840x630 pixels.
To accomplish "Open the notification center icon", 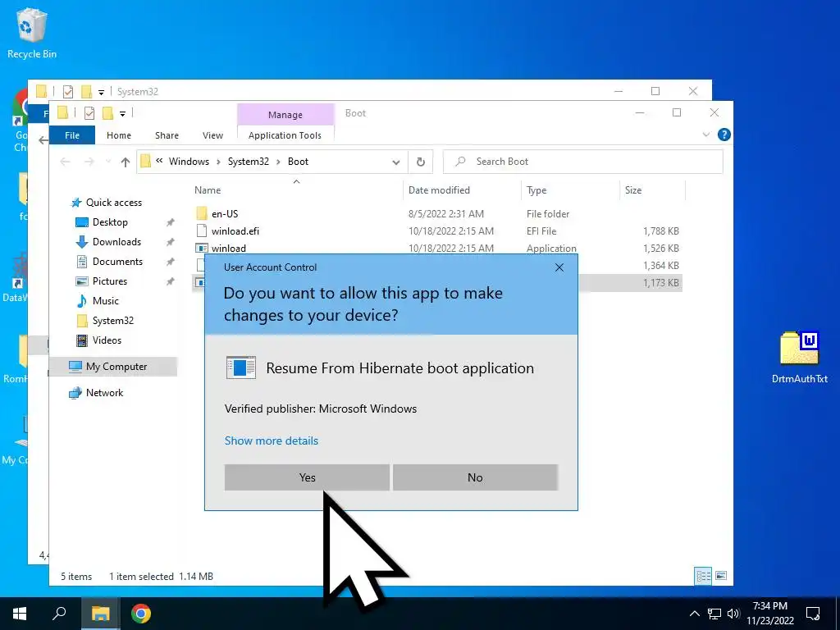I will click(813, 614).
